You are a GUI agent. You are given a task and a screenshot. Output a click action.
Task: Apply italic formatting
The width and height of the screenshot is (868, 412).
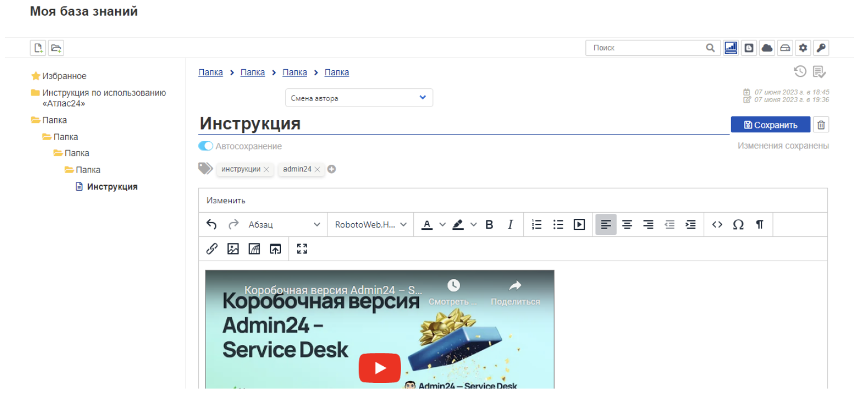(x=510, y=224)
